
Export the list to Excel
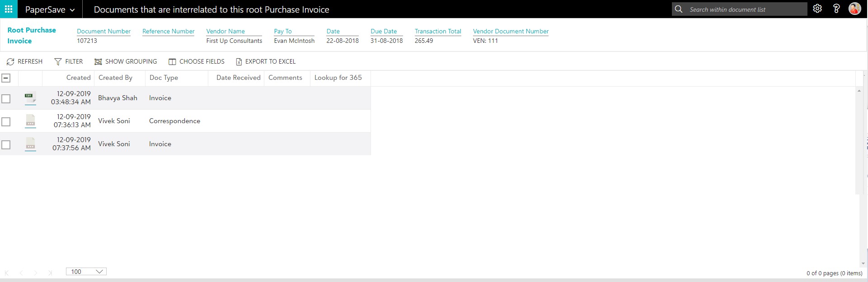tap(266, 61)
